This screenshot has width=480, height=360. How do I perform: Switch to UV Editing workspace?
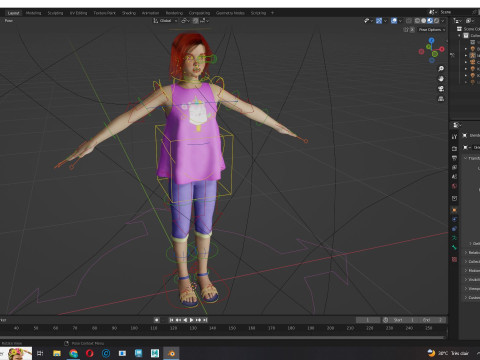click(x=78, y=13)
